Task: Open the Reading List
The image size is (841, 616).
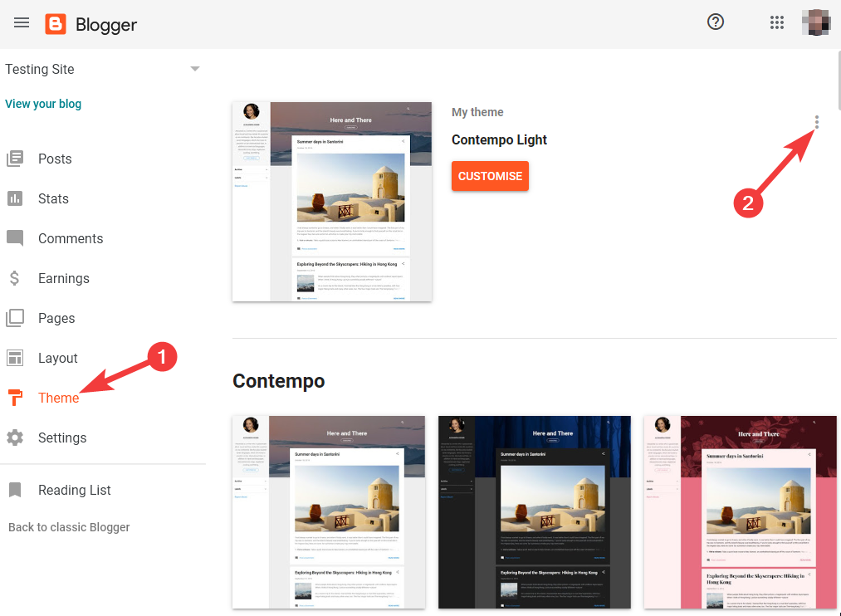Action: click(x=74, y=490)
